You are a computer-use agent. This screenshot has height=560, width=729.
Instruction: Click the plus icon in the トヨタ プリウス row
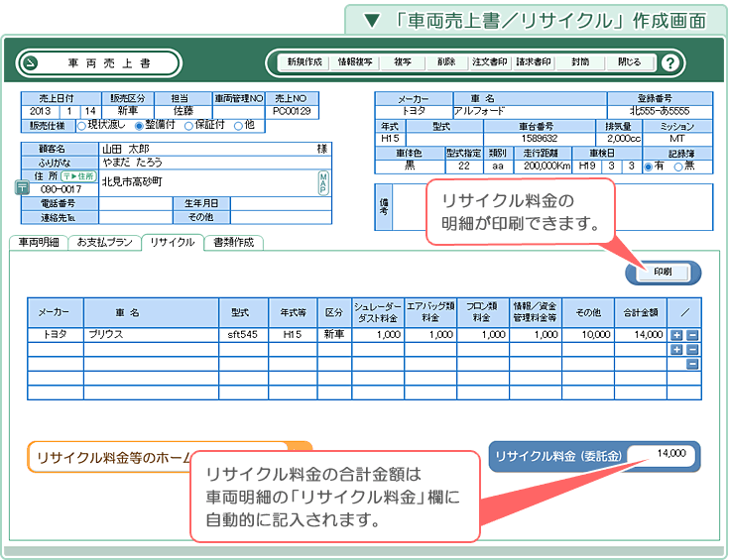[x=676, y=335]
